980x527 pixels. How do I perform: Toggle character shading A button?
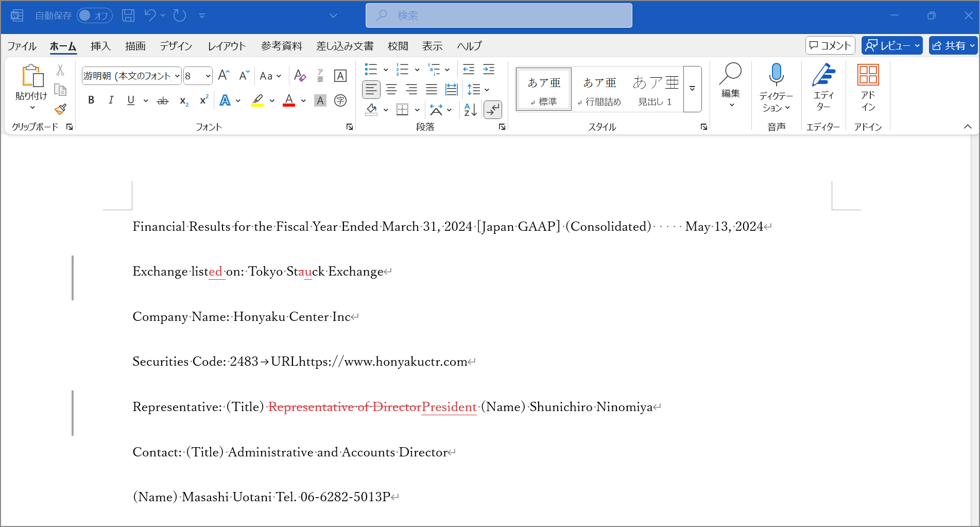[320, 100]
